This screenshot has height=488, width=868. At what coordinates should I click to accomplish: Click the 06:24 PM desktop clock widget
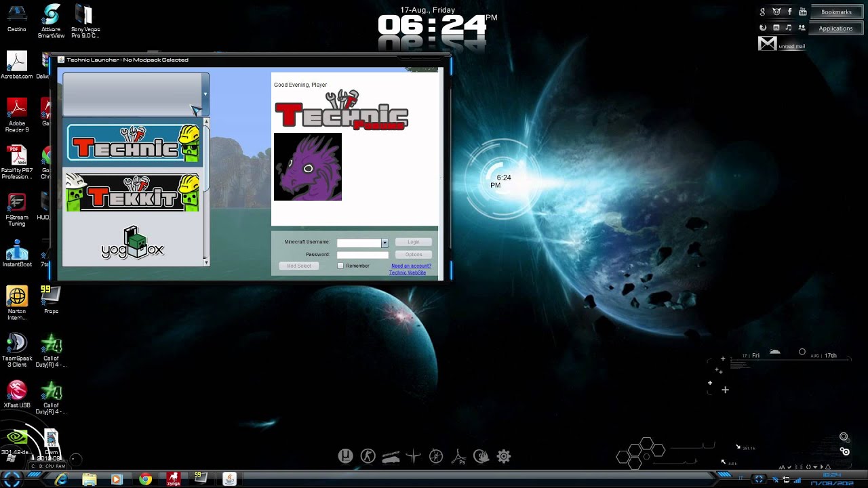pos(437,26)
